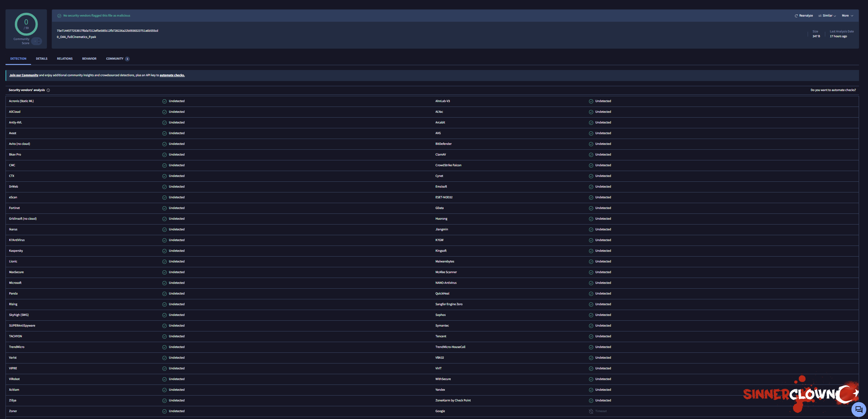Select the AliCloud vendor name

tap(15, 112)
